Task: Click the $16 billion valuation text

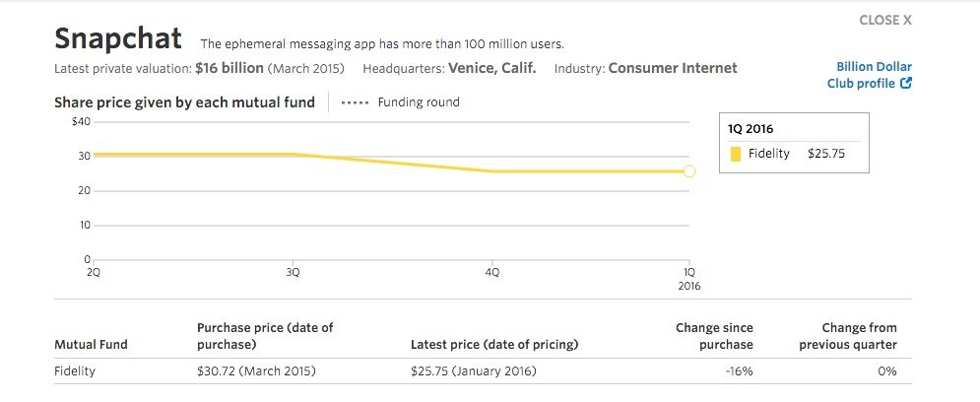Action: tap(229, 69)
